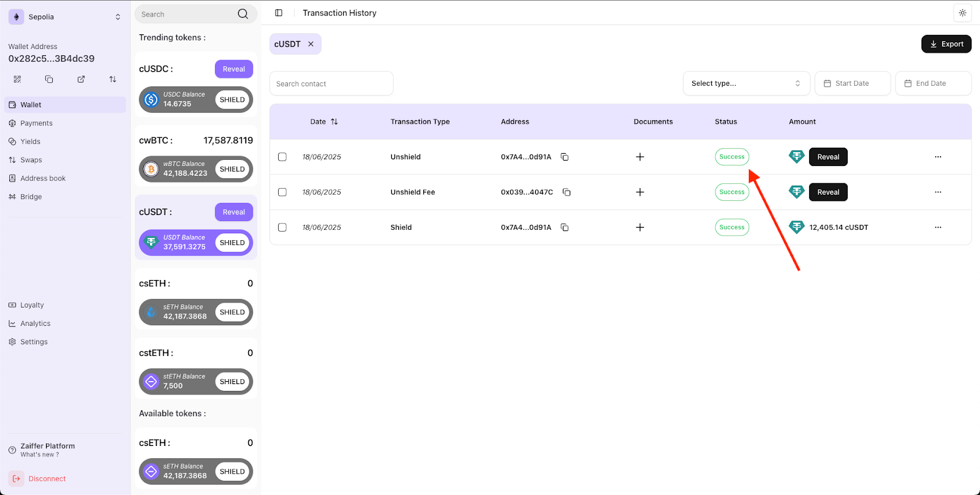Click the swap arrows icon under wallet address
The height and width of the screenshot is (495, 980).
(x=113, y=79)
